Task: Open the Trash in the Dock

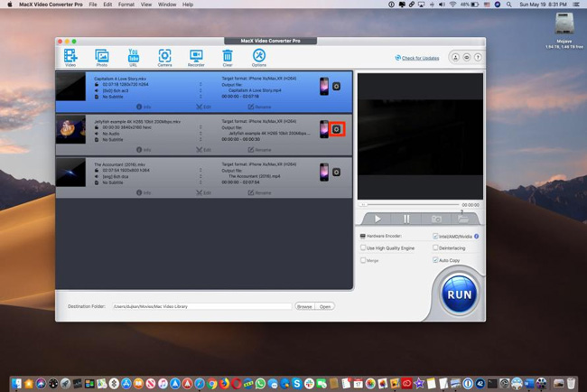Action: tap(571, 383)
